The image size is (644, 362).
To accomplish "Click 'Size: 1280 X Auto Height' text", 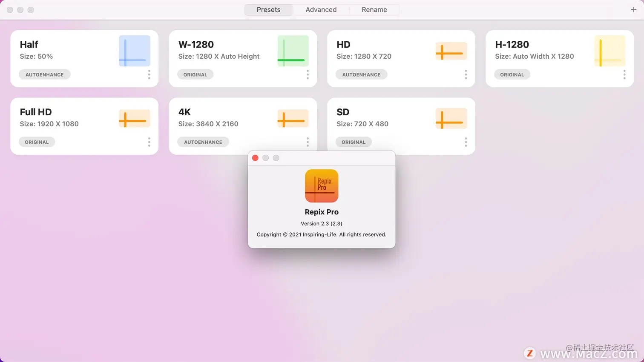I will pyautogui.click(x=219, y=56).
